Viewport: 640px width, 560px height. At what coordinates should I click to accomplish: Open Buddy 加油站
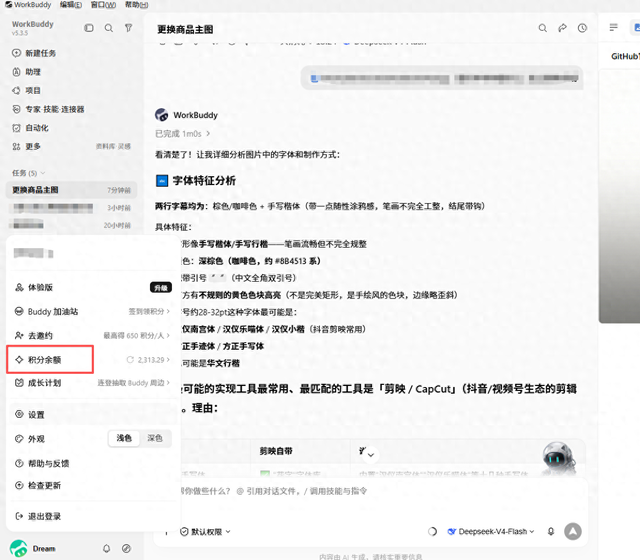tap(92, 311)
